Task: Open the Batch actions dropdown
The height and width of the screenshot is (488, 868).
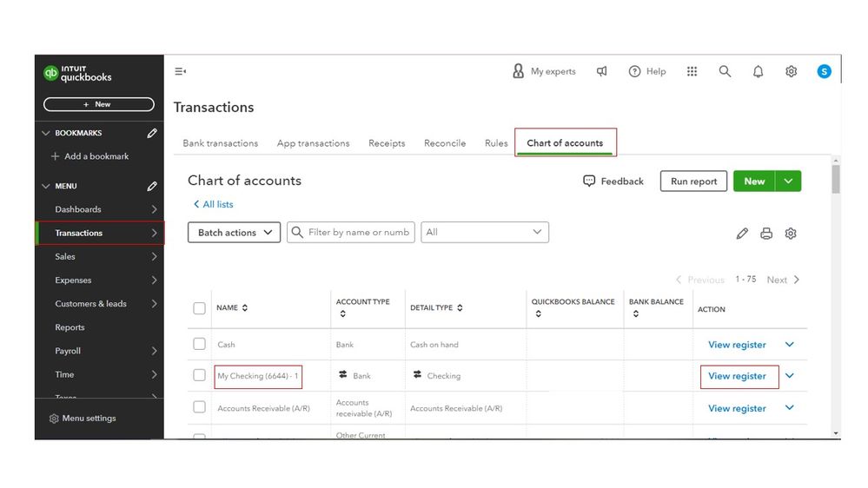Action: click(234, 233)
